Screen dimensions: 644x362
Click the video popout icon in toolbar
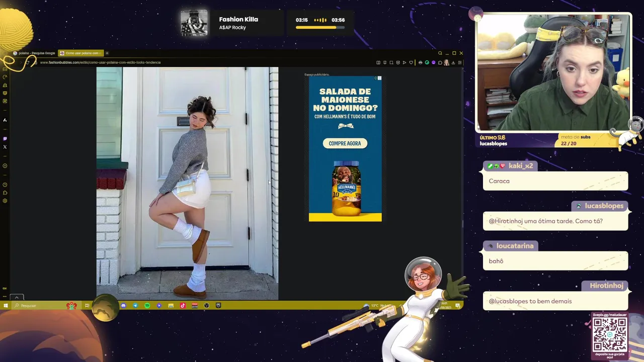tap(398, 62)
